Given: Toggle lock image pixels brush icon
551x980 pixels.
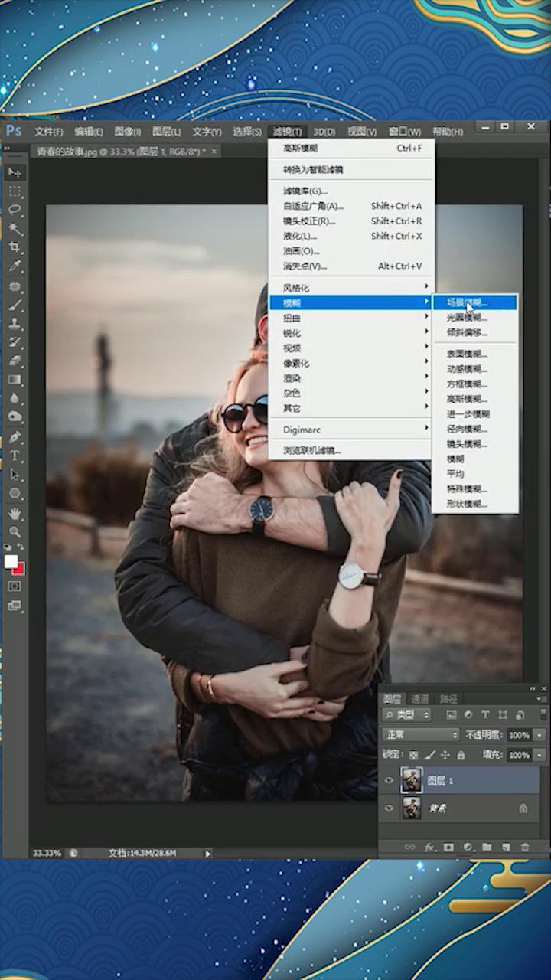Looking at the screenshot, I should 430,755.
